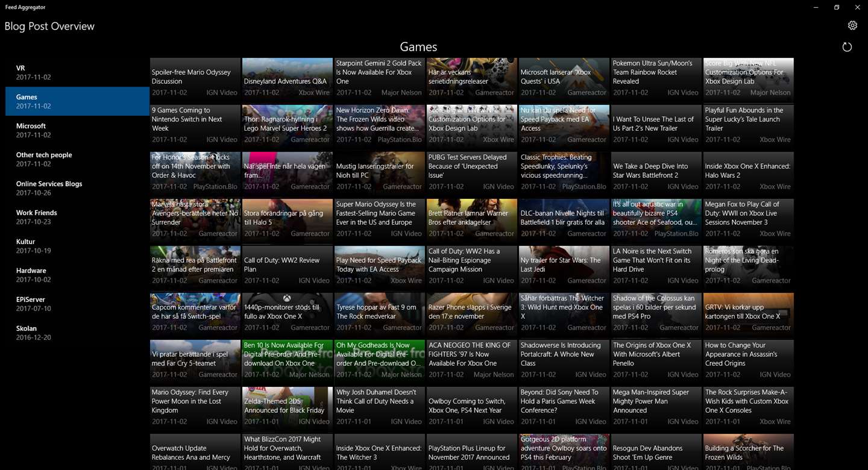868x470 pixels.
Task: Open Thor: Ragnarok-hyllning i Lego Marvel post
Action: [288, 127]
